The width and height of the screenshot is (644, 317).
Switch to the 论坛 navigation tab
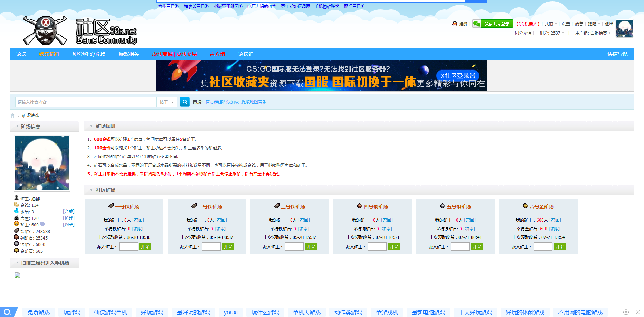pos(20,54)
